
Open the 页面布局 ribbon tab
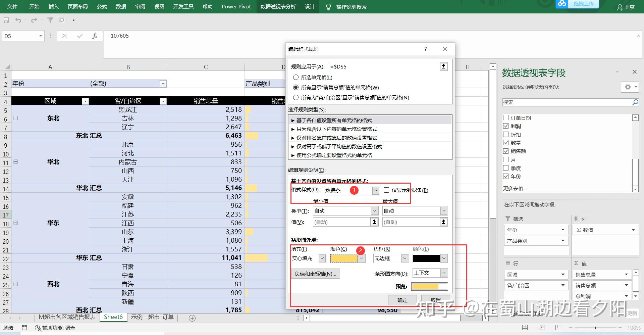coord(77,7)
